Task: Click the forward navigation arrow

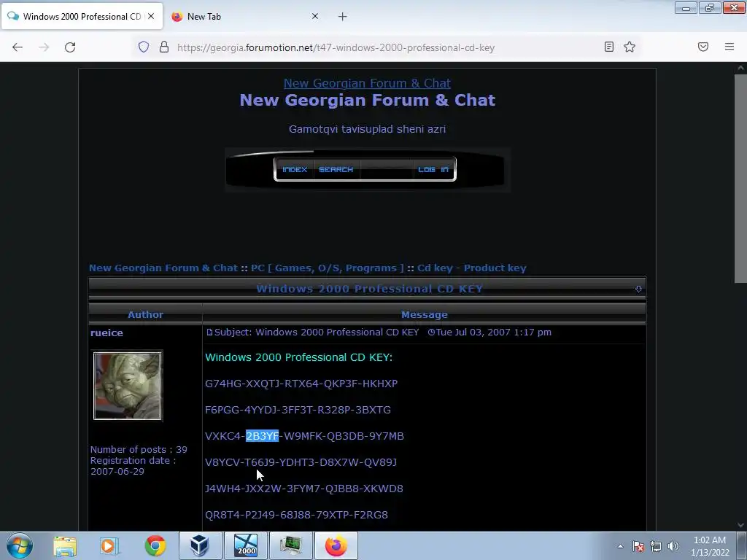Action: click(x=44, y=47)
